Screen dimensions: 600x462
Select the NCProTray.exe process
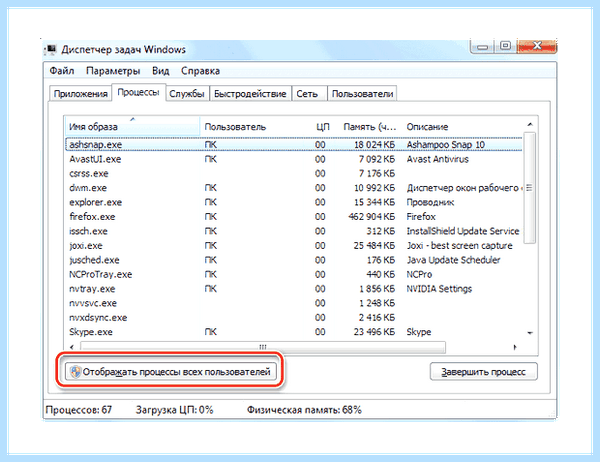[x=294, y=274]
